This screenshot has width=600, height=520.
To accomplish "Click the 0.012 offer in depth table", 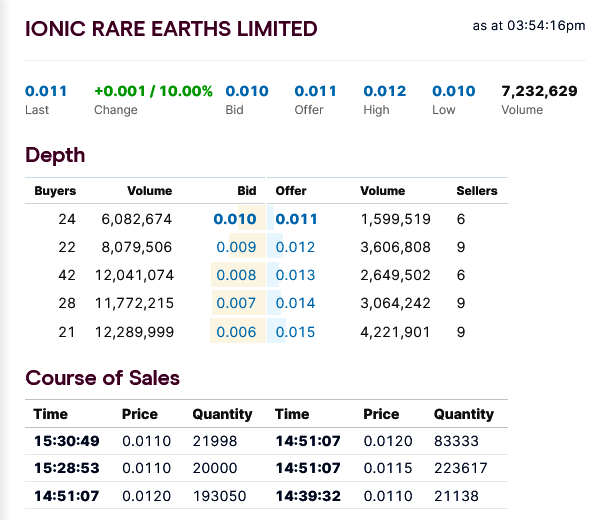I will tap(295, 247).
